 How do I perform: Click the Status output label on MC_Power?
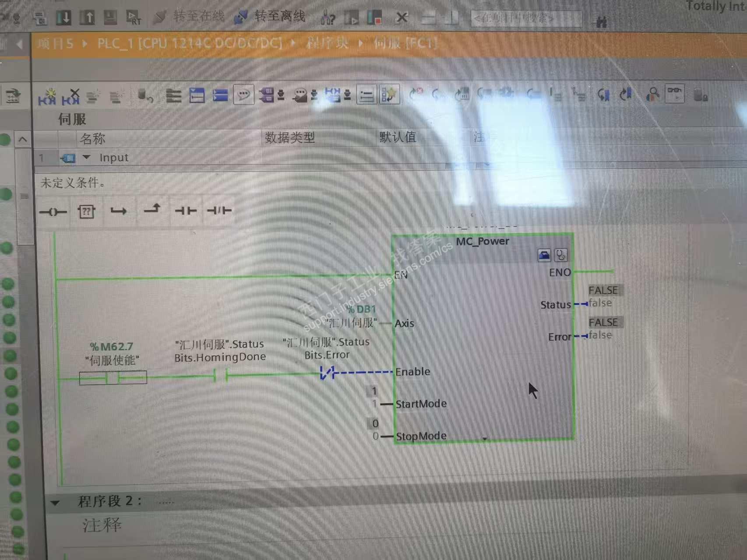556,305
